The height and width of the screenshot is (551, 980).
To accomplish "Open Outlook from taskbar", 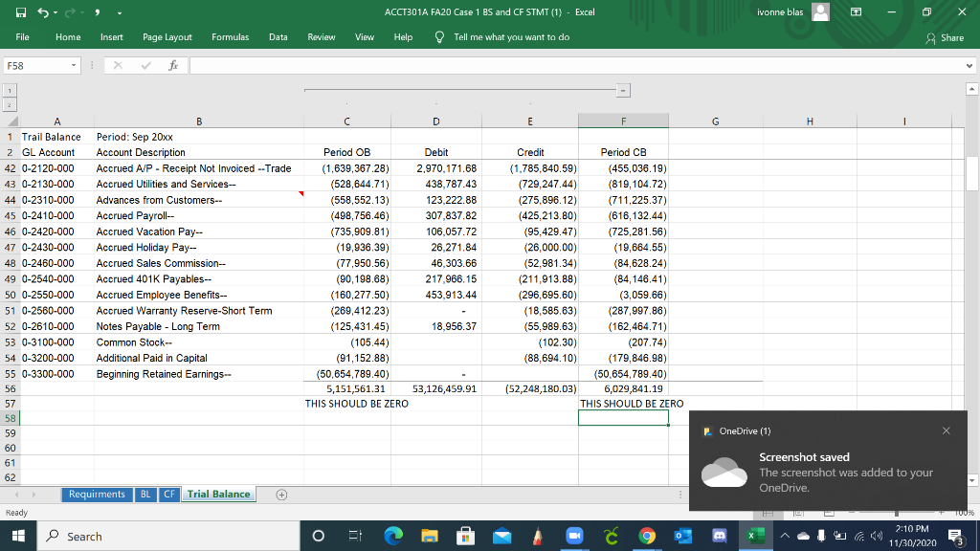I will click(x=683, y=536).
